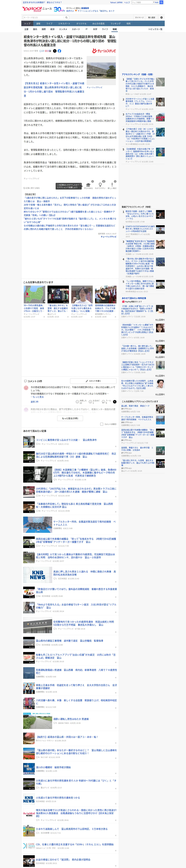186x868 pixels.
Task: Toggle the コメント非表示 checkbox
Action: tap(102, 424)
